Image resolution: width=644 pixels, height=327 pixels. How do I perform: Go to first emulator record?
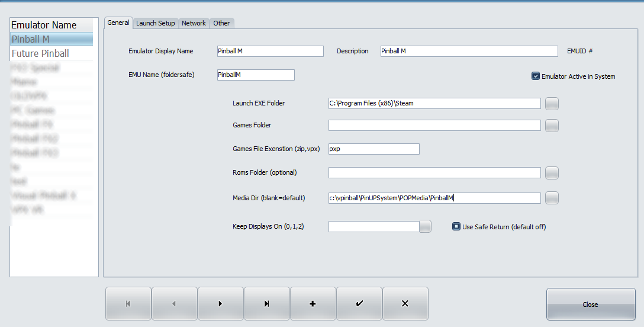(128, 304)
